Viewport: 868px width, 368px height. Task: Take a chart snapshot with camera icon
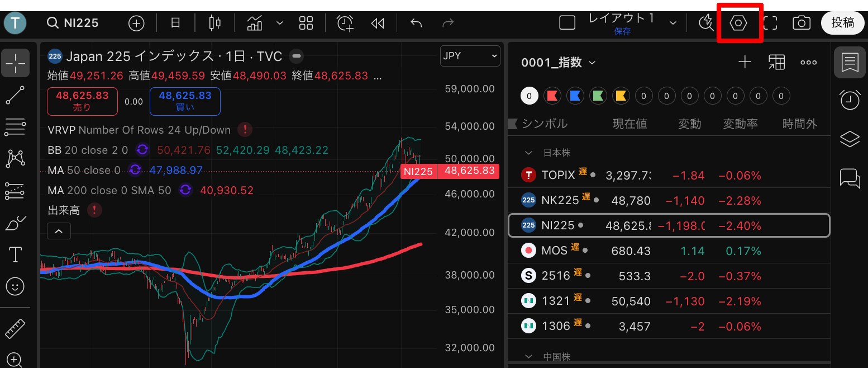[802, 23]
